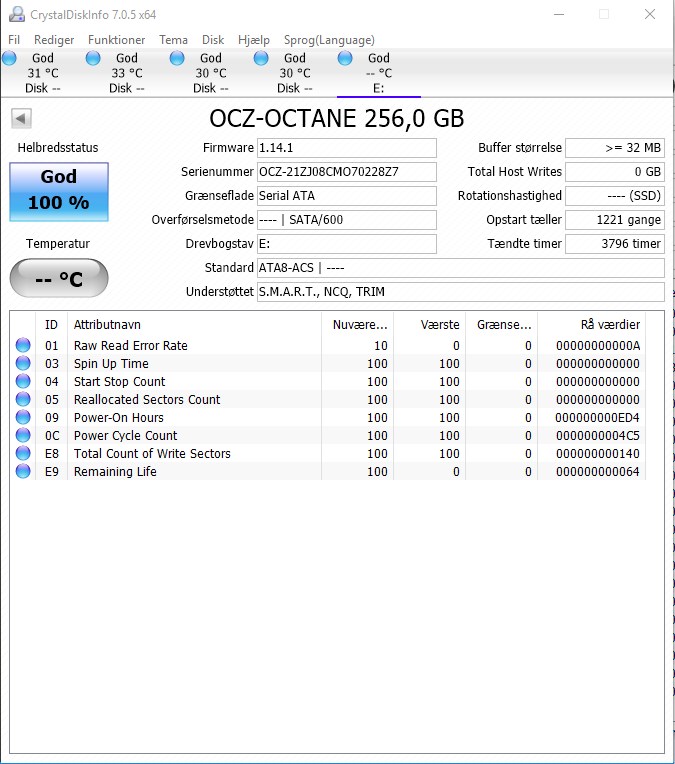Click raw value 0000000004C5
This screenshot has width=675, height=764.
(x=598, y=436)
